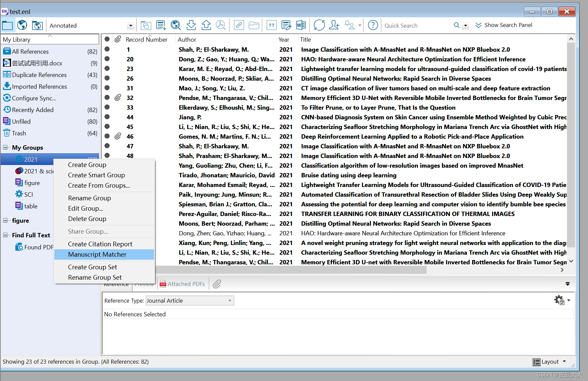This screenshot has height=381, width=588.
Task: Open the Annotated output style dropdown
Action: (x=131, y=25)
